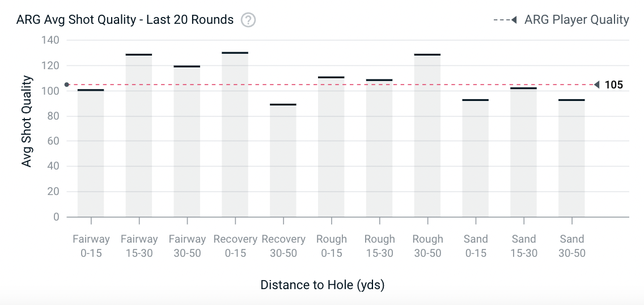
Task: Select the Fairway 15-30 bar
Action: 139,136
